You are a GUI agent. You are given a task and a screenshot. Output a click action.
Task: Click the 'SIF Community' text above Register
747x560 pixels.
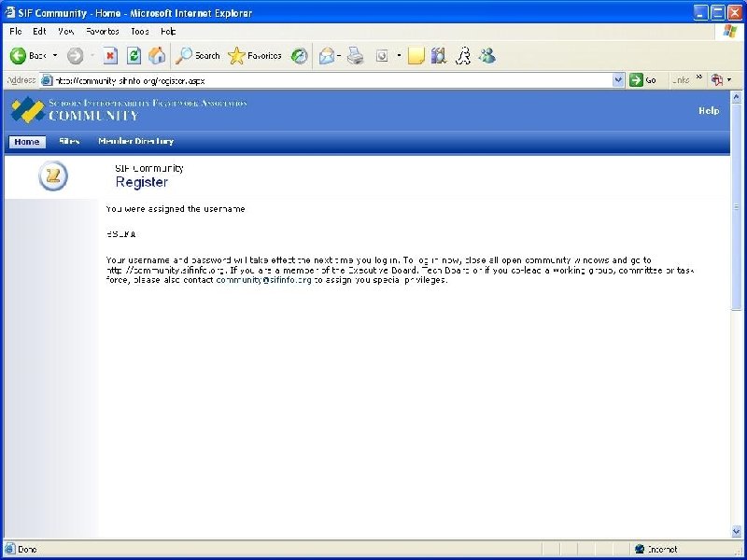pos(149,168)
